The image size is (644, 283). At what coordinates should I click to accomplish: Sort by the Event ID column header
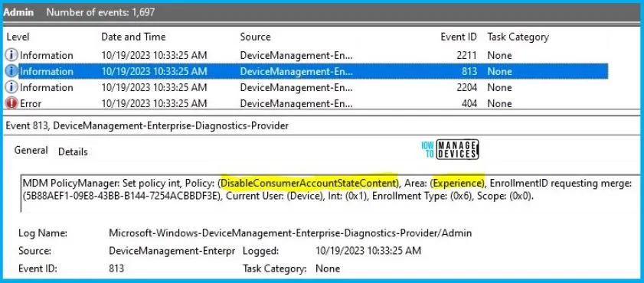(459, 37)
